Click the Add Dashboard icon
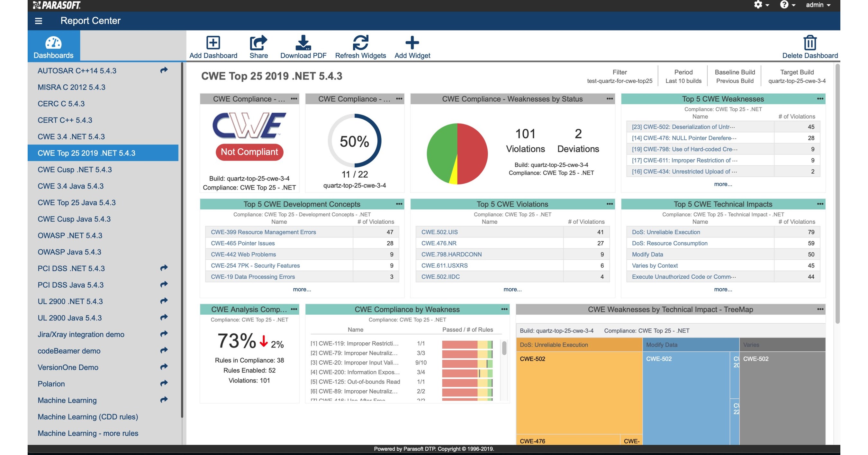 tap(213, 43)
